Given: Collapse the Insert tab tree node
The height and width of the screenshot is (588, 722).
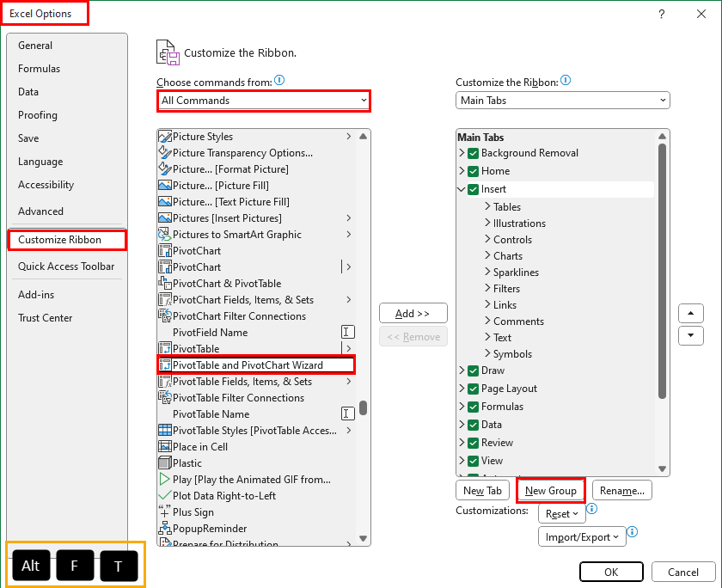Looking at the screenshot, I should coord(462,189).
